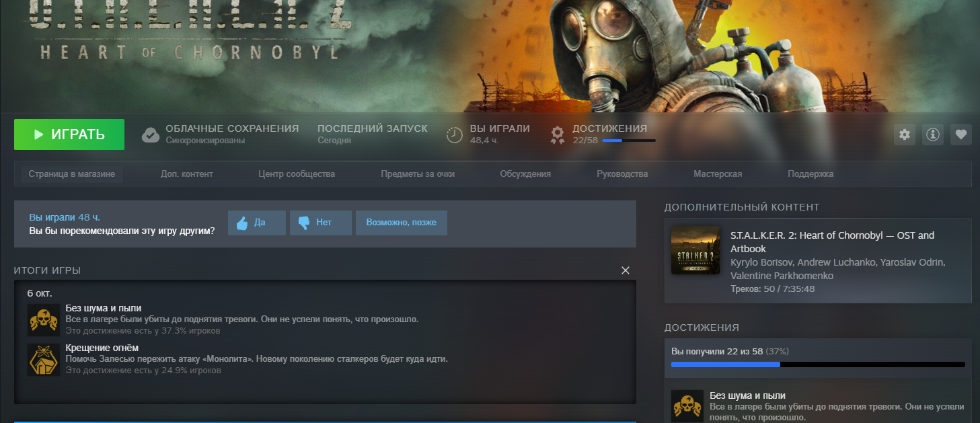Screen dimensions: 980x423
Task: Click the 6 окт. date label
Action: (x=40, y=293)
